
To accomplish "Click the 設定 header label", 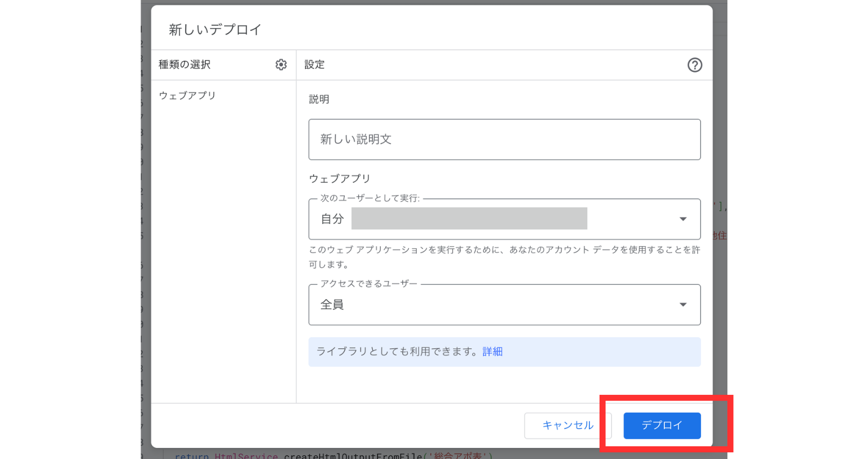I will point(314,65).
